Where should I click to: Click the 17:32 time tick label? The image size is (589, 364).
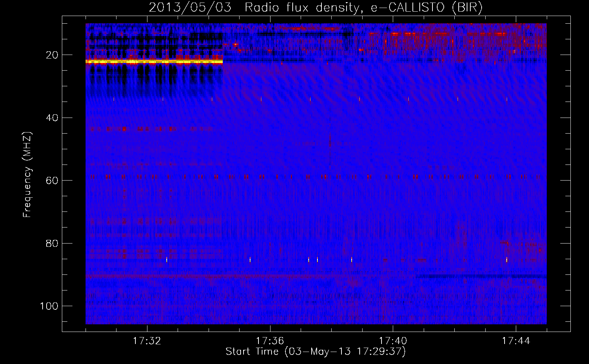click(147, 341)
